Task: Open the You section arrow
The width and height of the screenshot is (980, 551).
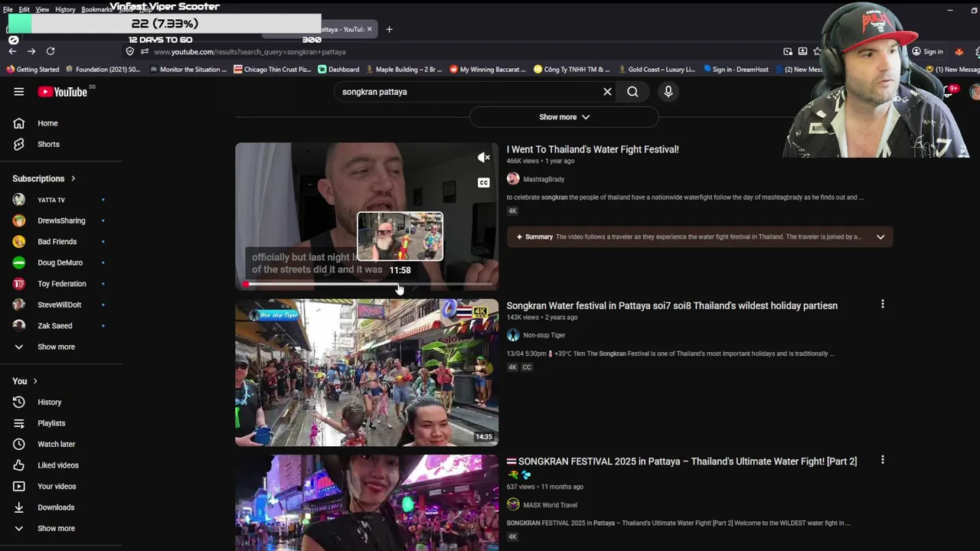Action: pos(35,381)
